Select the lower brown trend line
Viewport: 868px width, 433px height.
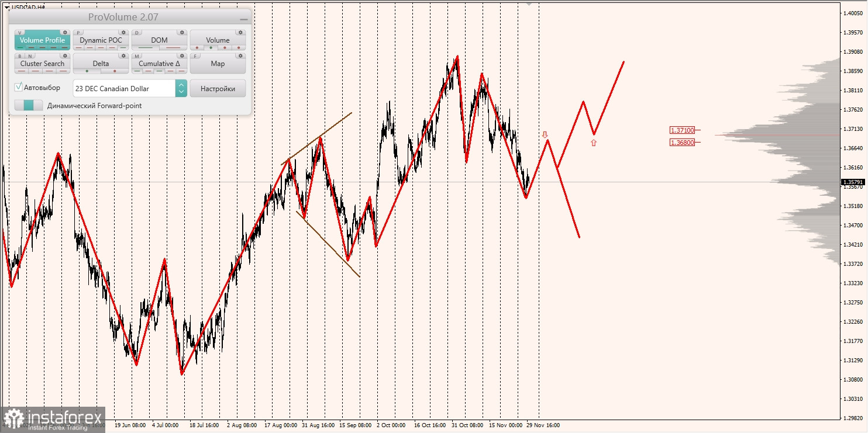(328, 244)
